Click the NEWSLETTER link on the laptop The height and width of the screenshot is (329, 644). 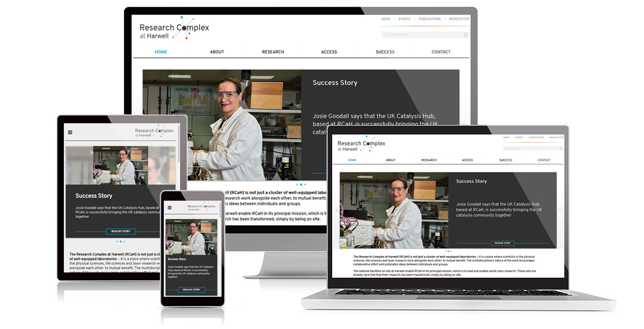tap(556, 137)
